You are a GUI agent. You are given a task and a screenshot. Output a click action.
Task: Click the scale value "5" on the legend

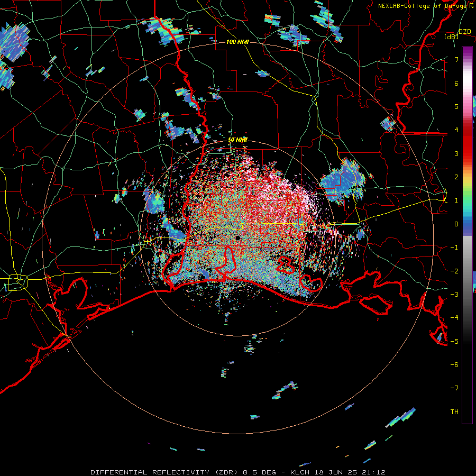tap(456, 106)
